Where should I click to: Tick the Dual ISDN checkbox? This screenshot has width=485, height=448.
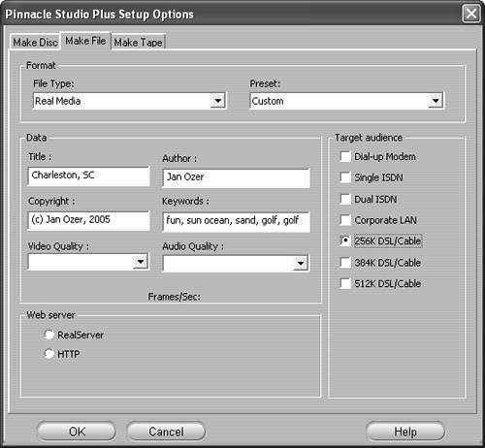(345, 199)
